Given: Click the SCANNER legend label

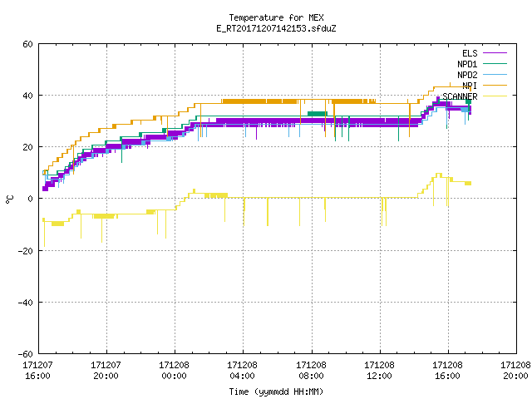Looking at the screenshot, I should click(x=460, y=96).
